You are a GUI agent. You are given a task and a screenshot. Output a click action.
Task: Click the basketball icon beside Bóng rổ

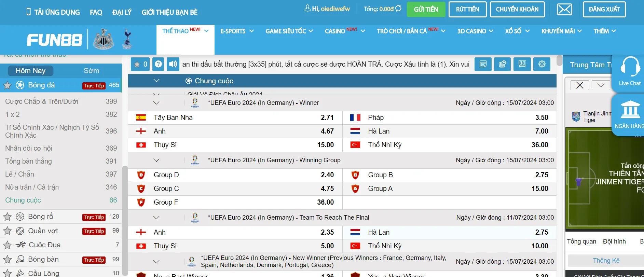pos(20,217)
